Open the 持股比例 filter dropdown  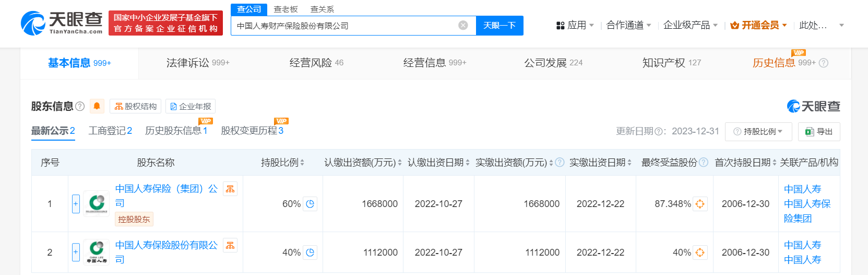tap(758, 132)
